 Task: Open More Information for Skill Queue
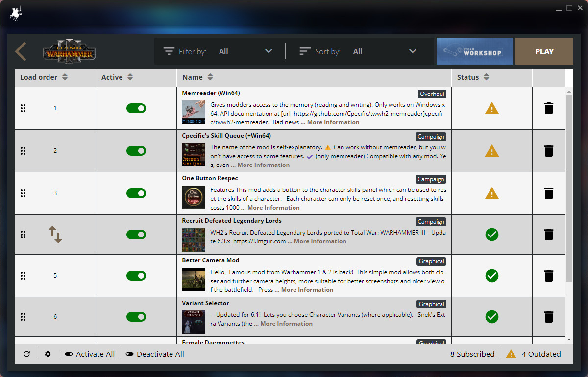coord(264,165)
